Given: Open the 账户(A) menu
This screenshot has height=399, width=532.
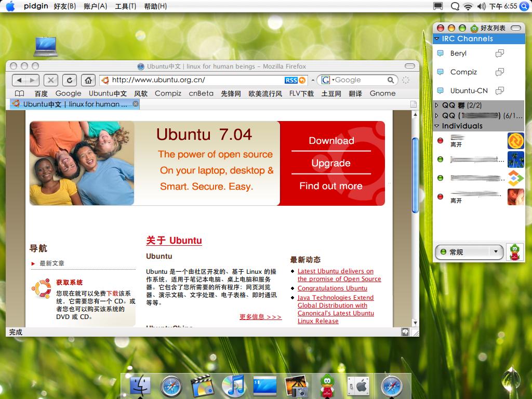Looking at the screenshot, I should click(96, 6).
